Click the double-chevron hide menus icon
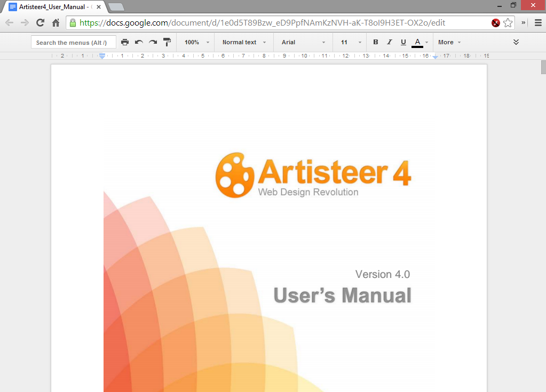546x392 pixels. [x=516, y=42]
